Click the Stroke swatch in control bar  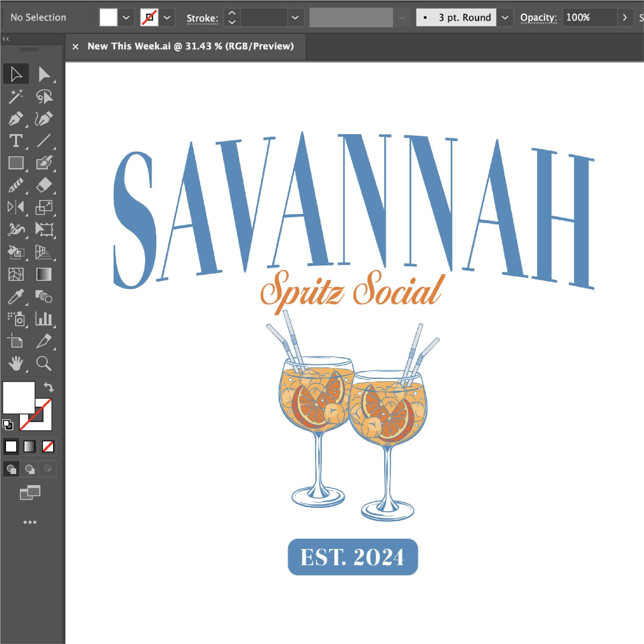coord(149,17)
